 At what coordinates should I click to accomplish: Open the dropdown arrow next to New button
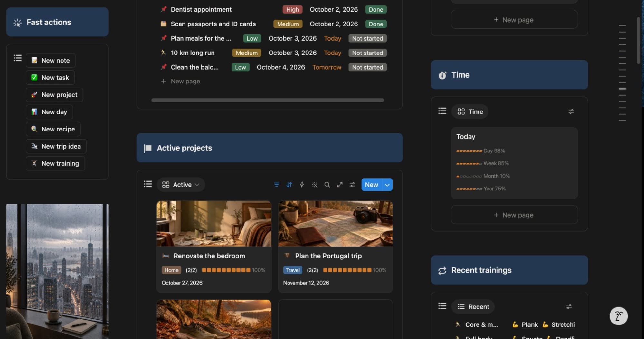[387, 185]
